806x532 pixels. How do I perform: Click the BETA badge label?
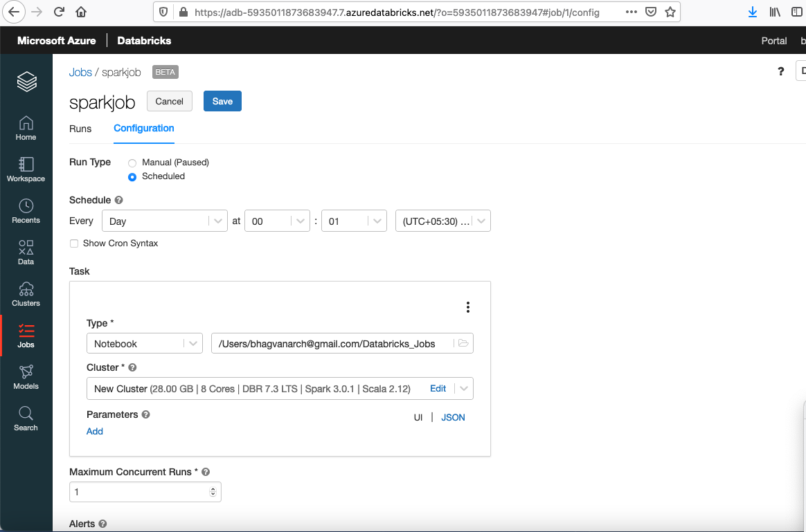(x=165, y=72)
